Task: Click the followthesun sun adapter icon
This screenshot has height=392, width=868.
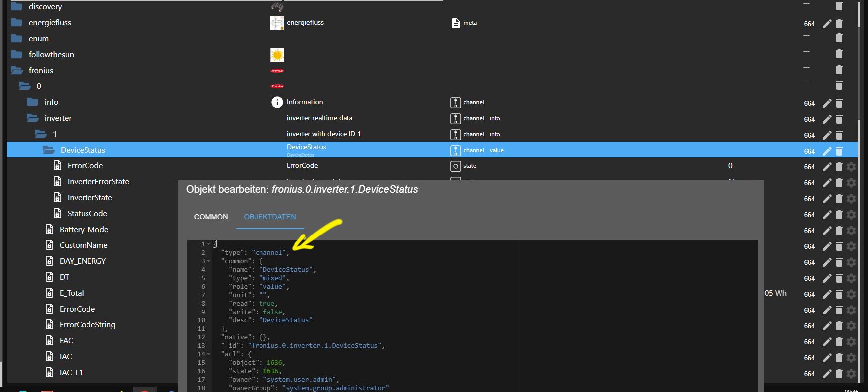Action: pyautogui.click(x=277, y=54)
